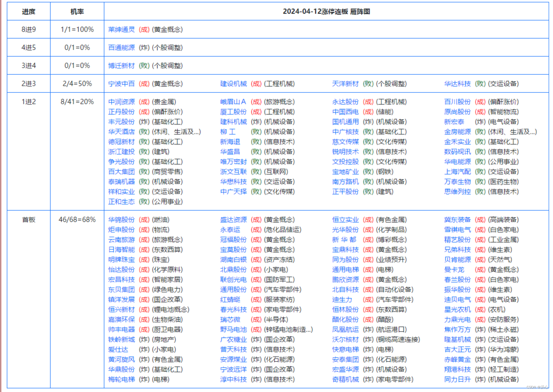The image size is (553, 392).
Task: Click the 博迁新材 link in 3进4 row
Action: pos(121,66)
